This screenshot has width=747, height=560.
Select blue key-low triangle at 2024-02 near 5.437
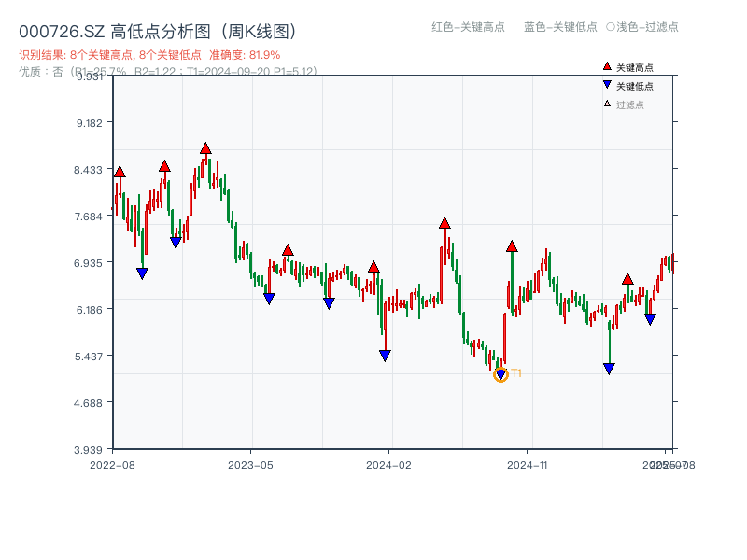385,356
